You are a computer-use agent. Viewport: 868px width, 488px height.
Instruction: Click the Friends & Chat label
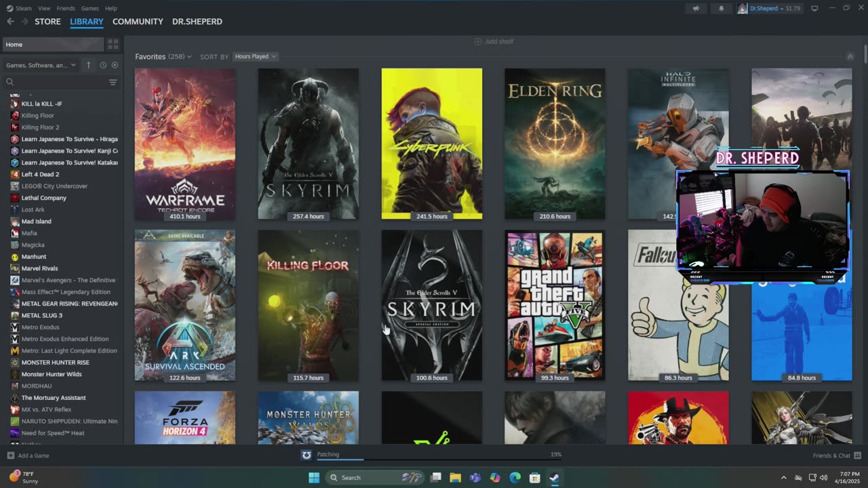coord(831,455)
